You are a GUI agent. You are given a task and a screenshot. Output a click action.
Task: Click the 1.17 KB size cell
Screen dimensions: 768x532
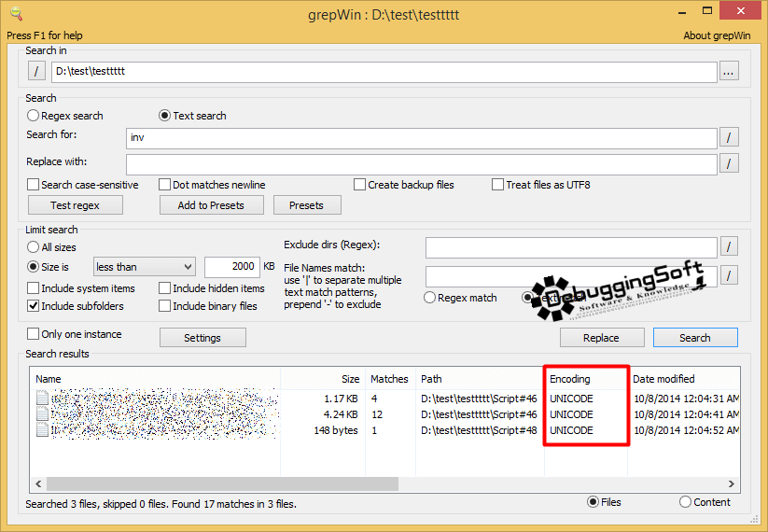(x=341, y=399)
